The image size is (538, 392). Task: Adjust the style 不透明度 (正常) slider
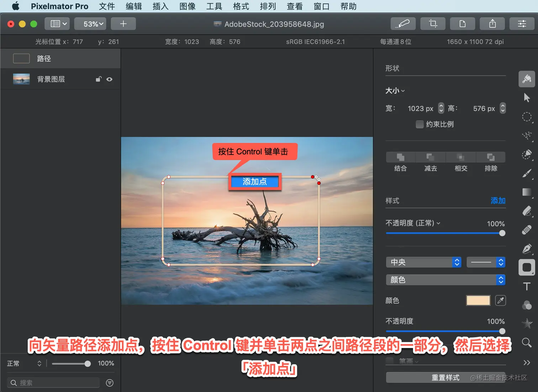445,233
